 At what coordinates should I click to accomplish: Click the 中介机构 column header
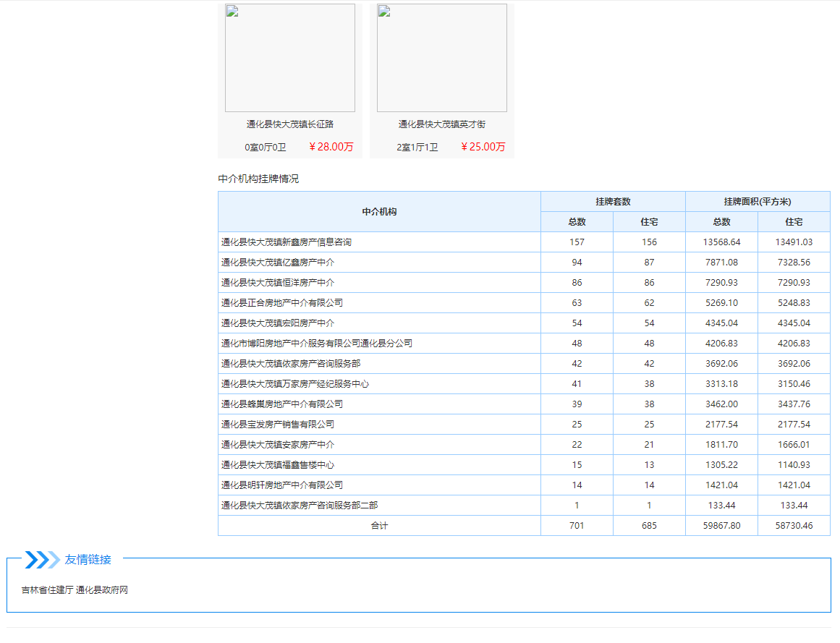click(x=379, y=212)
